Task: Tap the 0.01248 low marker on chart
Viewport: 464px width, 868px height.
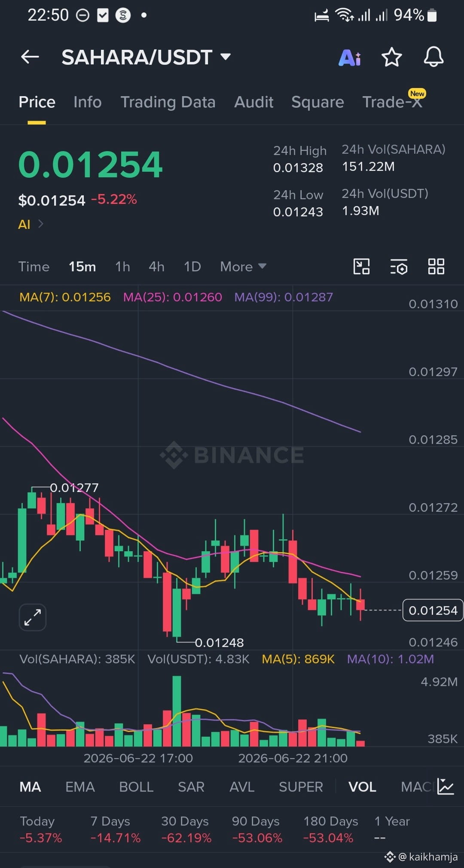Action: (x=219, y=643)
